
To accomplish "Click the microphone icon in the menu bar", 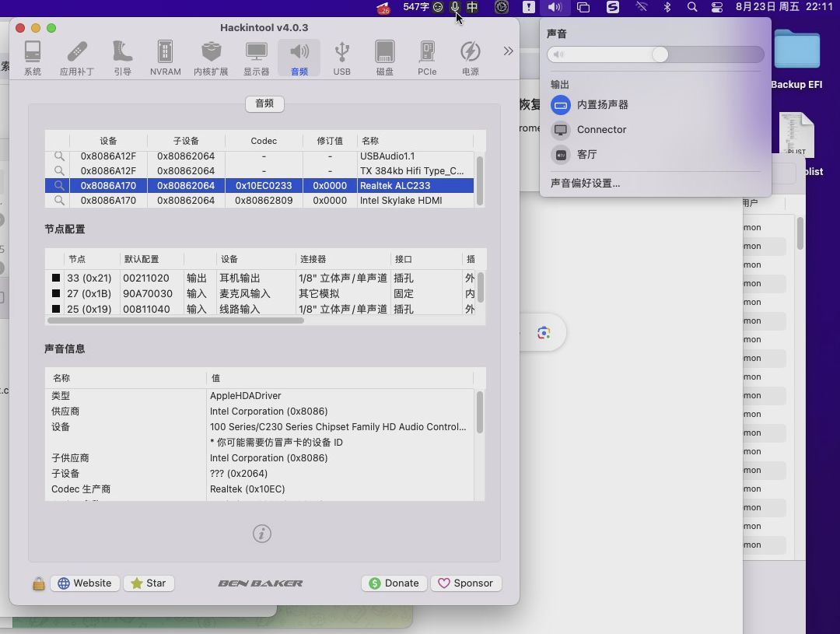I will pyautogui.click(x=455, y=7).
